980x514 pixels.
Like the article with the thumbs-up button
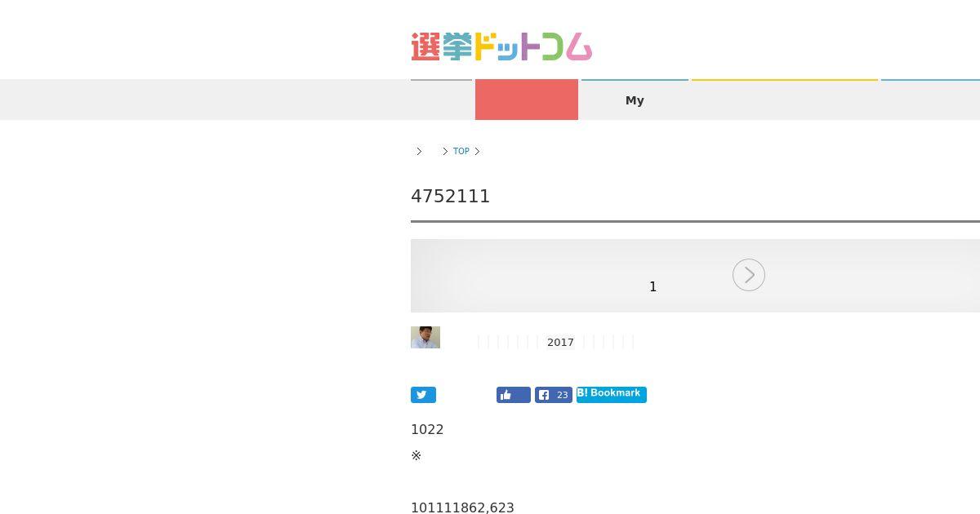(513, 395)
